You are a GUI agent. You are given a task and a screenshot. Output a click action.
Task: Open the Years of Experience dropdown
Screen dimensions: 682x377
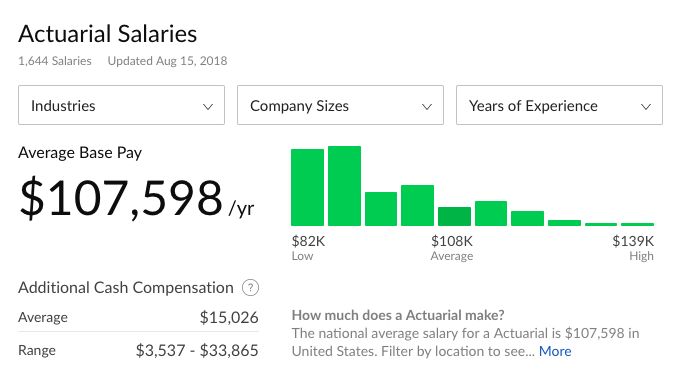[x=559, y=105]
